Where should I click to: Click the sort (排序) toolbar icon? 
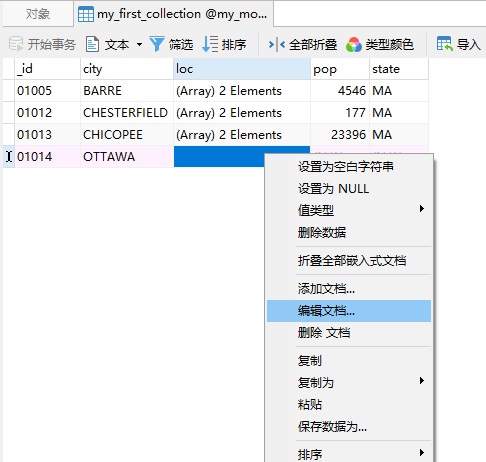210,44
